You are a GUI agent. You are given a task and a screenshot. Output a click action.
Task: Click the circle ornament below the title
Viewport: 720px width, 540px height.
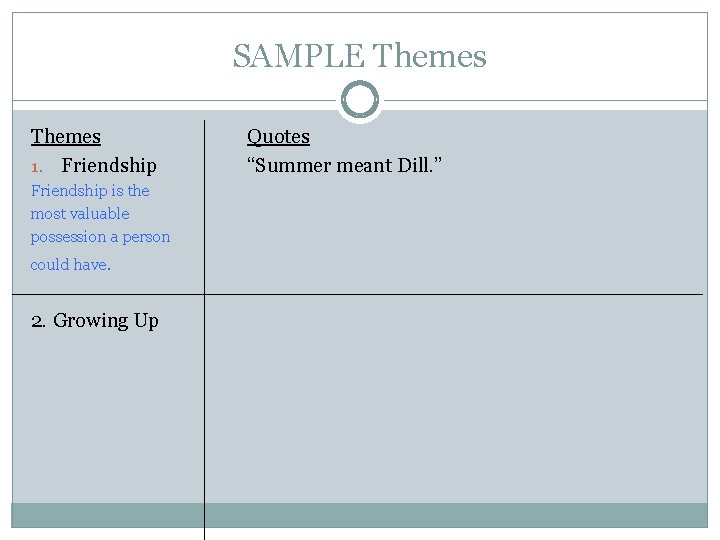click(x=360, y=100)
